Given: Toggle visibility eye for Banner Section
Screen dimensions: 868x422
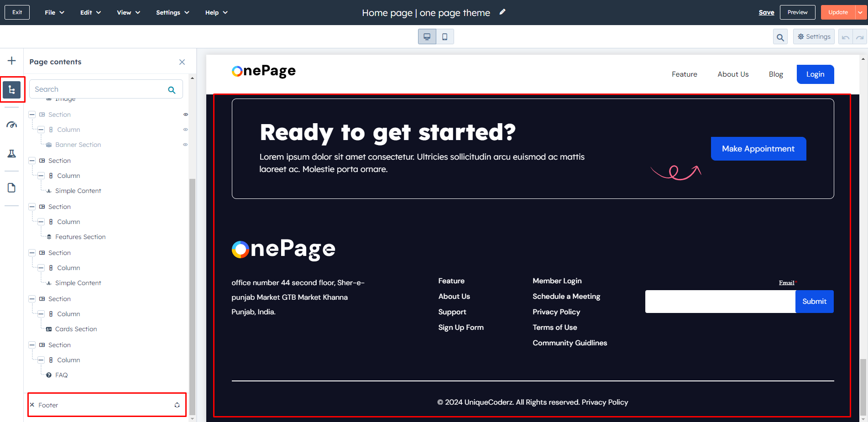Looking at the screenshot, I should pyautogui.click(x=185, y=145).
